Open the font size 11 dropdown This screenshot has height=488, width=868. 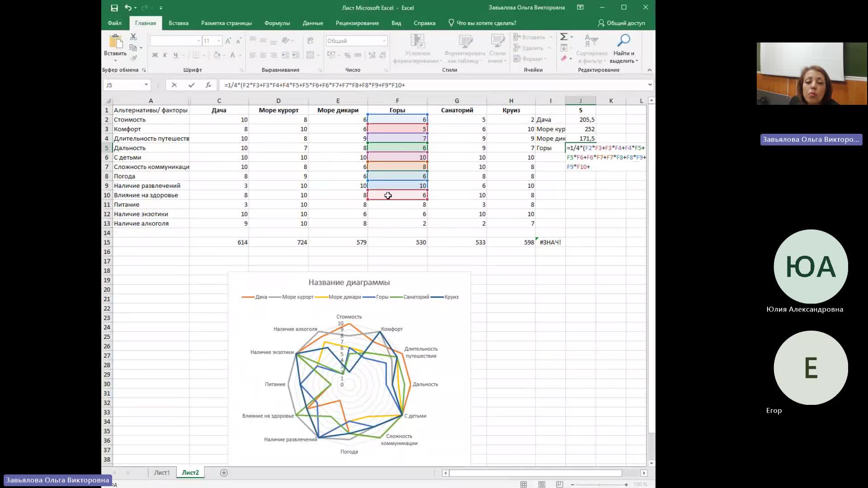click(x=219, y=41)
